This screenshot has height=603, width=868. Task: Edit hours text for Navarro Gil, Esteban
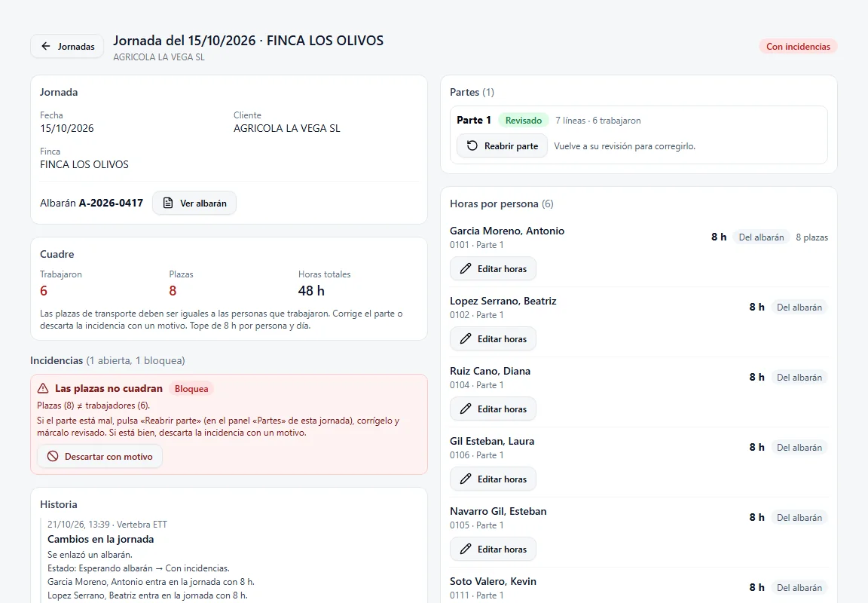502,549
